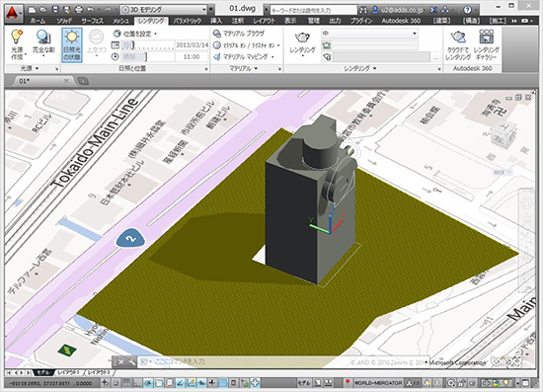
Task: Click the レンダリング teapot icon
Action: (x=302, y=38)
